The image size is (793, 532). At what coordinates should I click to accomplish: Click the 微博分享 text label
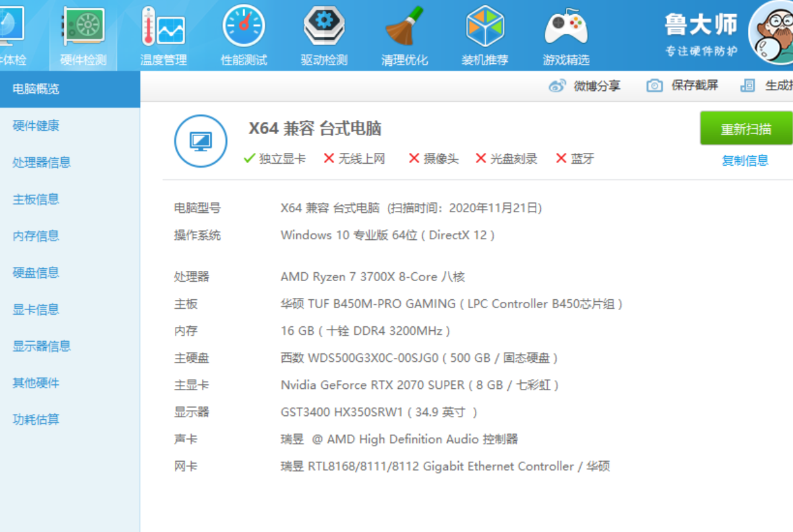597,86
